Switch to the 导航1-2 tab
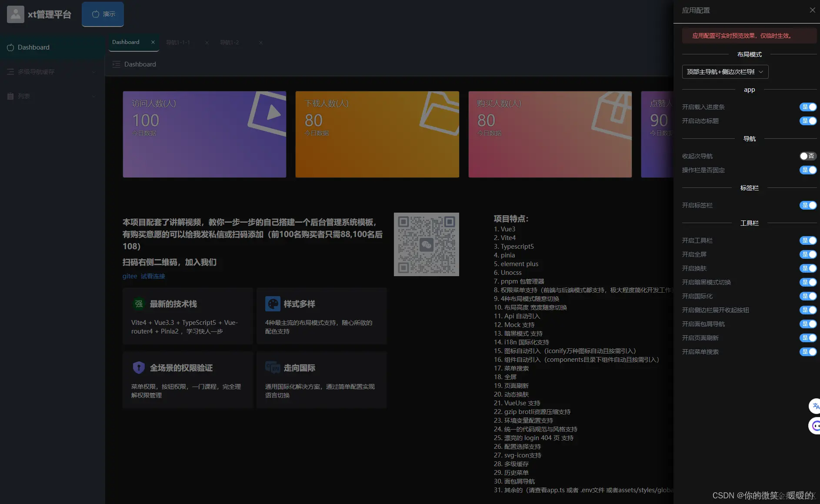Viewport: 820px width, 504px height. point(229,43)
